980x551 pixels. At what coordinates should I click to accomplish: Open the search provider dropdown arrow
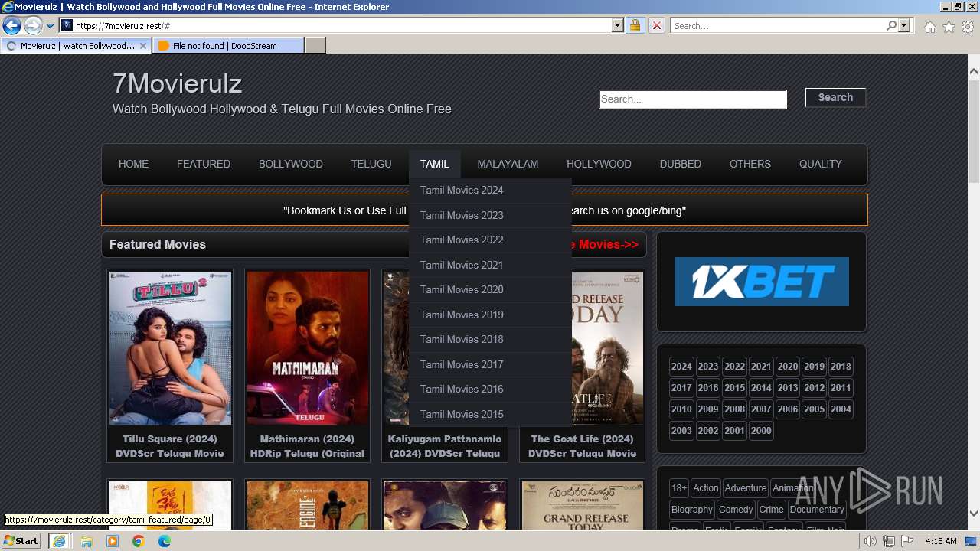904,26
